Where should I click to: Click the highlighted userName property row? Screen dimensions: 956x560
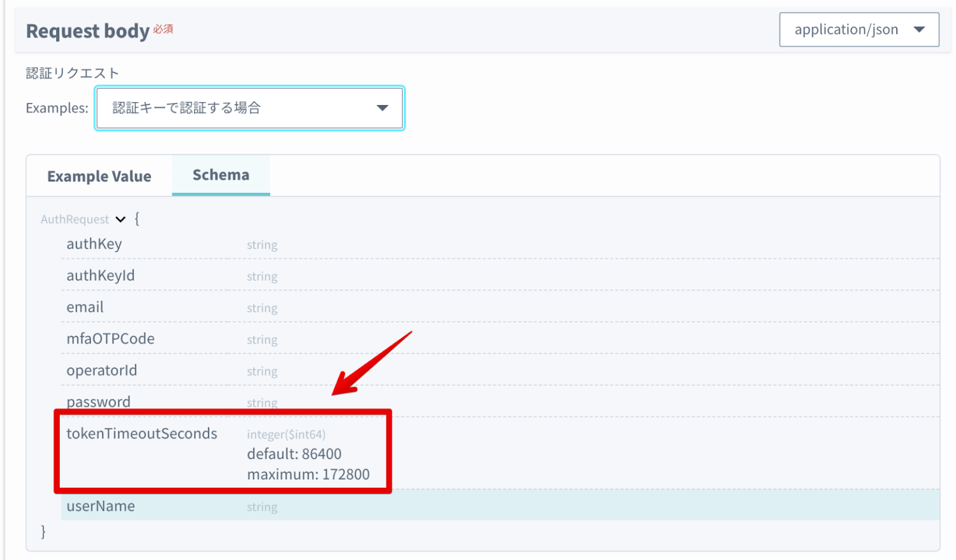[100, 506]
